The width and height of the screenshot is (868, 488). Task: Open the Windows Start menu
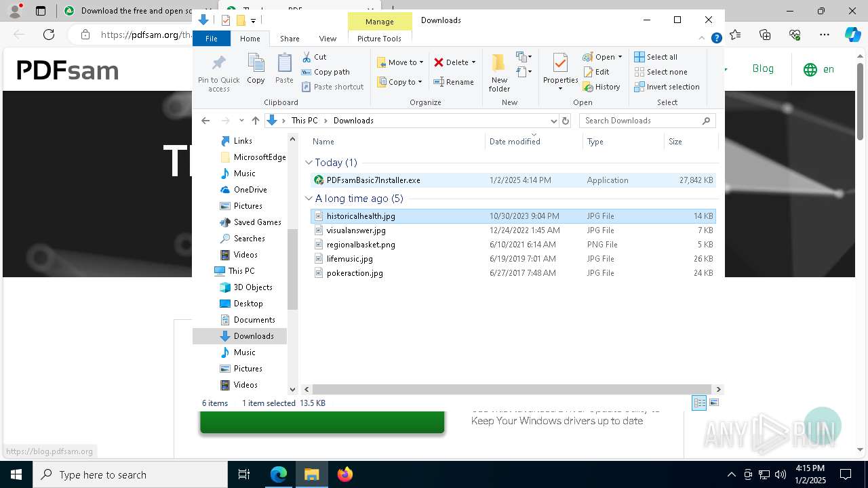click(16, 474)
